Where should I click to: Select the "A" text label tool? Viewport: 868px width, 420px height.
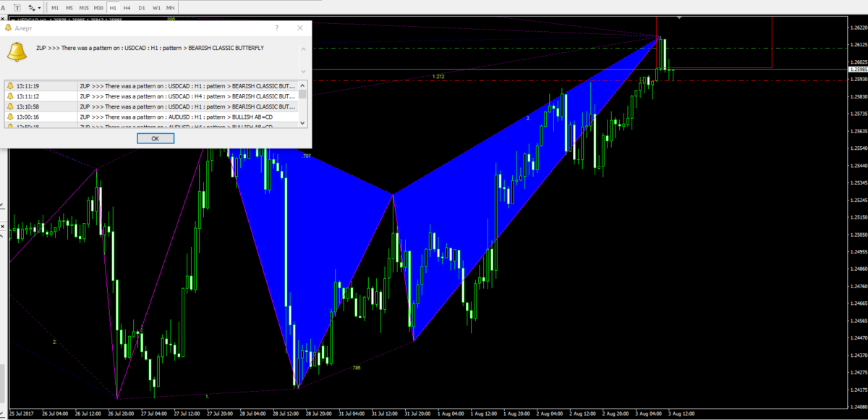click(4, 7)
